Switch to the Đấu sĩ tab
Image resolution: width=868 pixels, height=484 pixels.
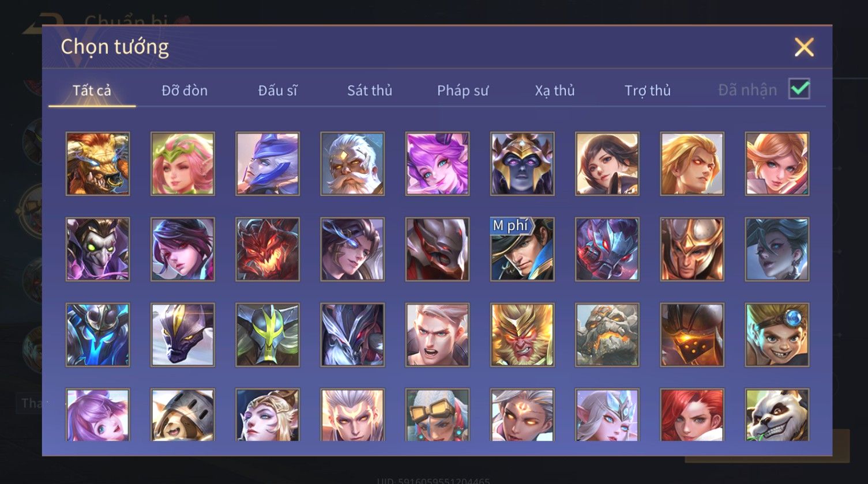click(x=277, y=90)
